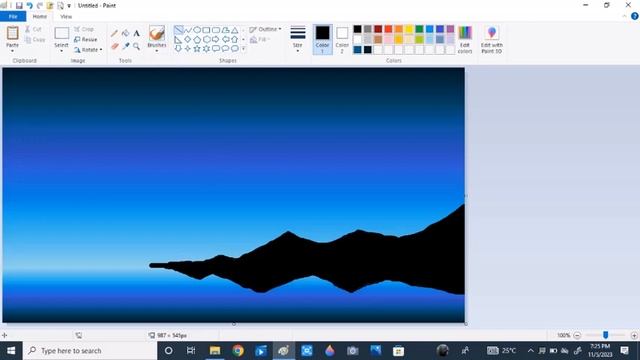Click the Select rectangle icon
Image resolution: width=640 pixels, height=360 pixels.
pos(62,33)
